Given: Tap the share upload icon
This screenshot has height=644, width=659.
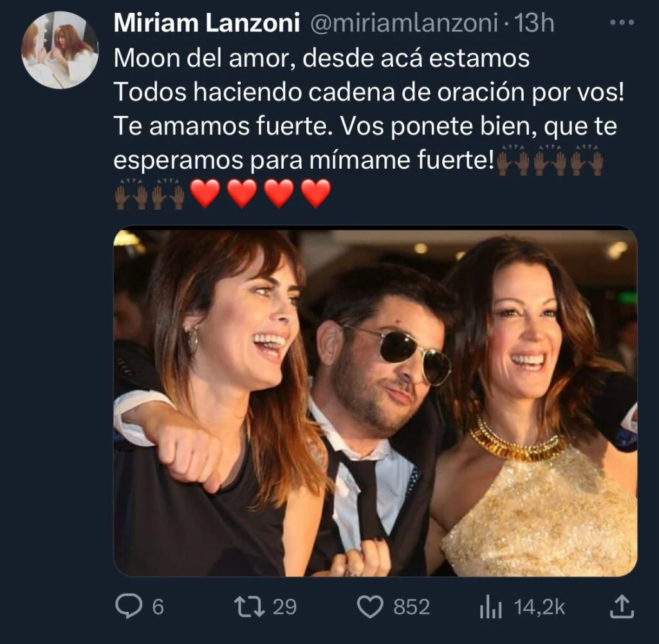Looking at the screenshot, I should [622, 607].
